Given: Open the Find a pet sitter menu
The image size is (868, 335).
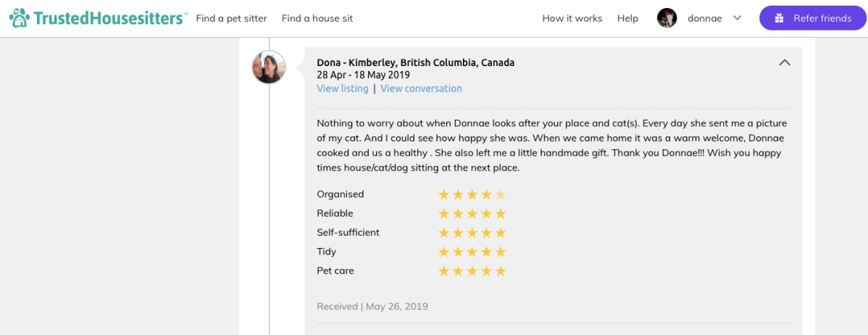Looking at the screenshot, I should [x=231, y=18].
